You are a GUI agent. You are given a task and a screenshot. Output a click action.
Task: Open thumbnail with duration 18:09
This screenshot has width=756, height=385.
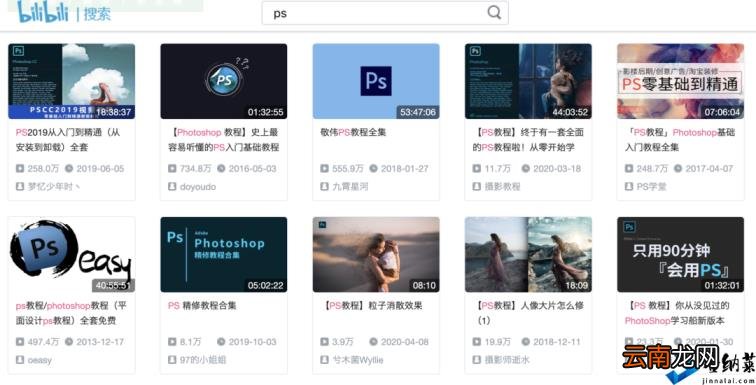coord(528,254)
